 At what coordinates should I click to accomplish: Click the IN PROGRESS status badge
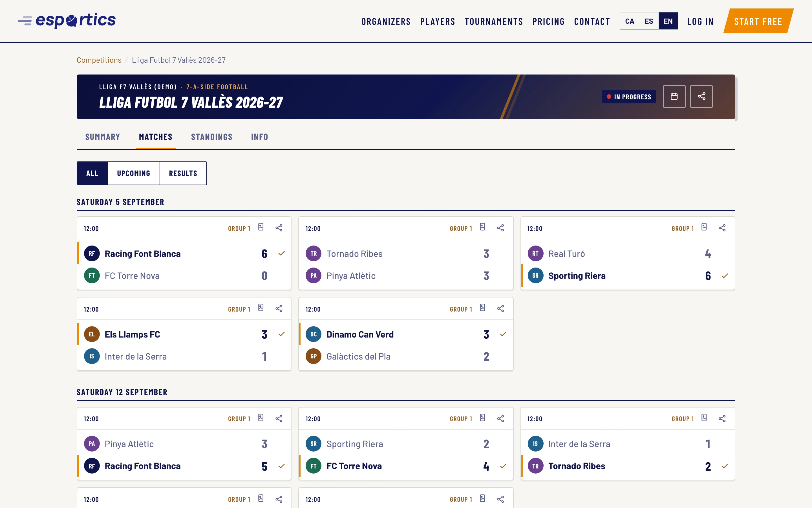coord(629,97)
